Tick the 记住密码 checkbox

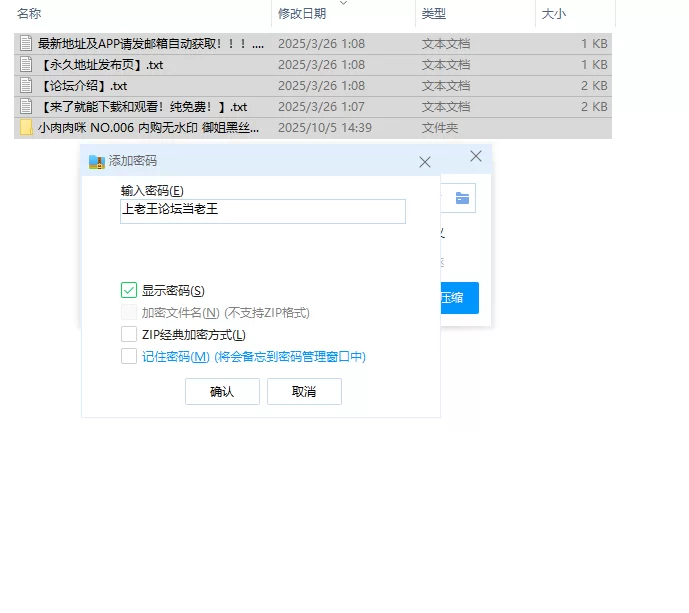[129, 356]
